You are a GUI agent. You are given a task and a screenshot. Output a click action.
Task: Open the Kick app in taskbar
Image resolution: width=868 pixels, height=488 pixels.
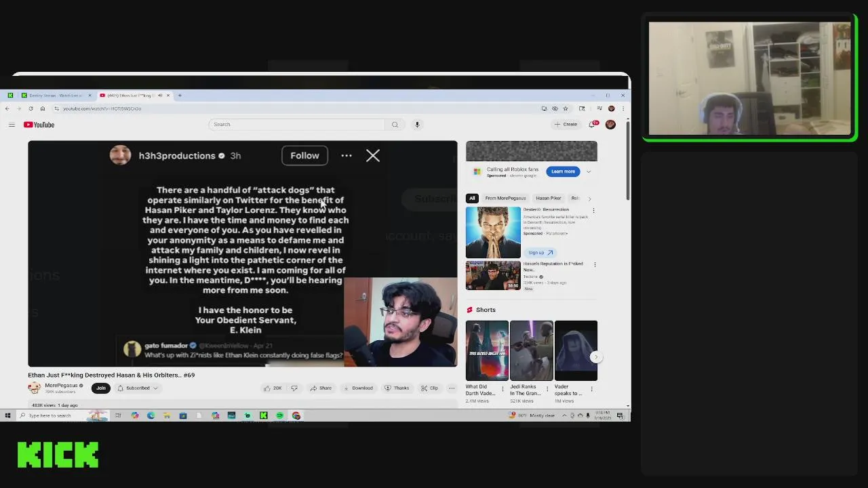264,415
